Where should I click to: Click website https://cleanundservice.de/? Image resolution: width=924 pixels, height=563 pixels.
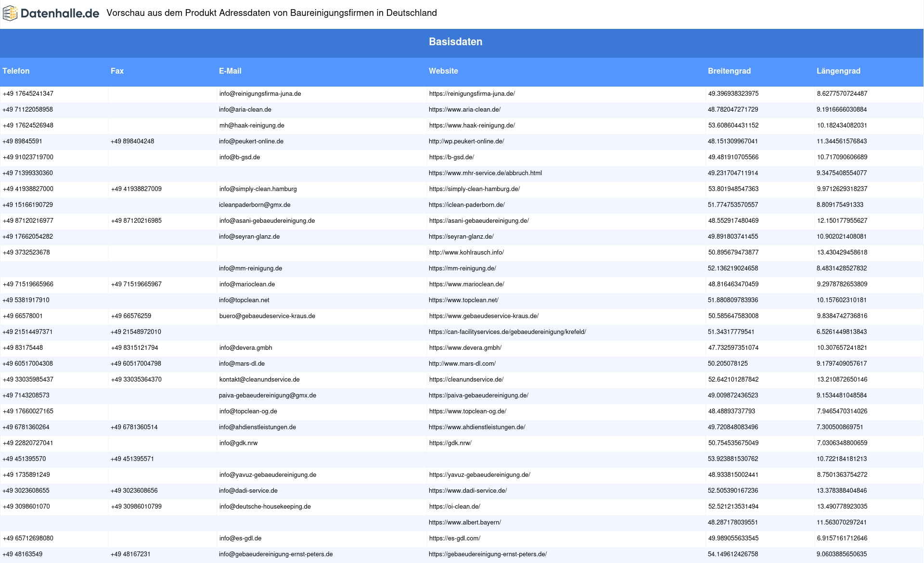click(x=466, y=380)
